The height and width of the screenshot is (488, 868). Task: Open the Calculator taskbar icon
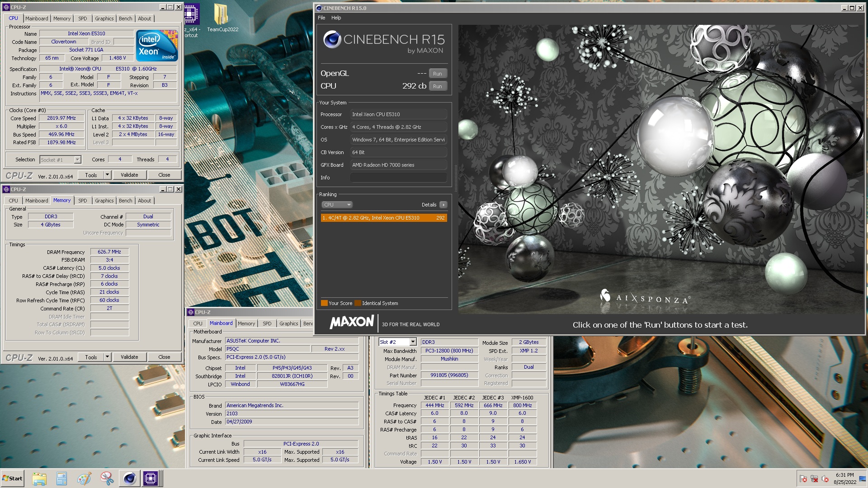pos(62,479)
